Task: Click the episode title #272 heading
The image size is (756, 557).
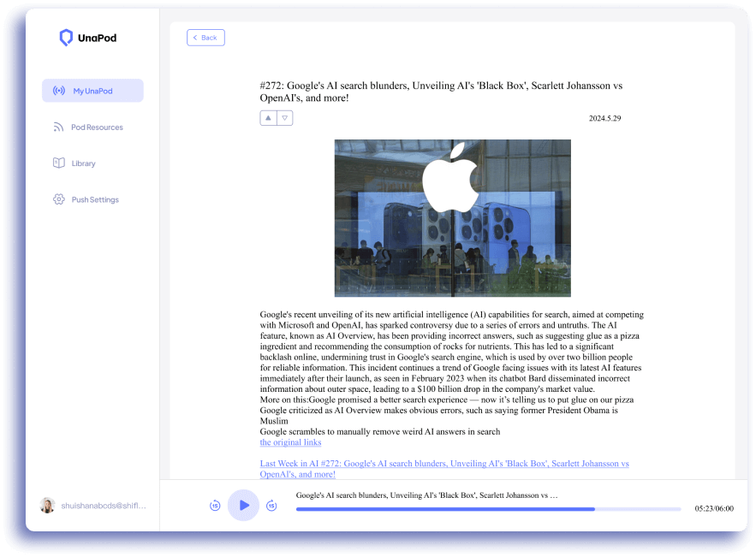Action: [441, 92]
